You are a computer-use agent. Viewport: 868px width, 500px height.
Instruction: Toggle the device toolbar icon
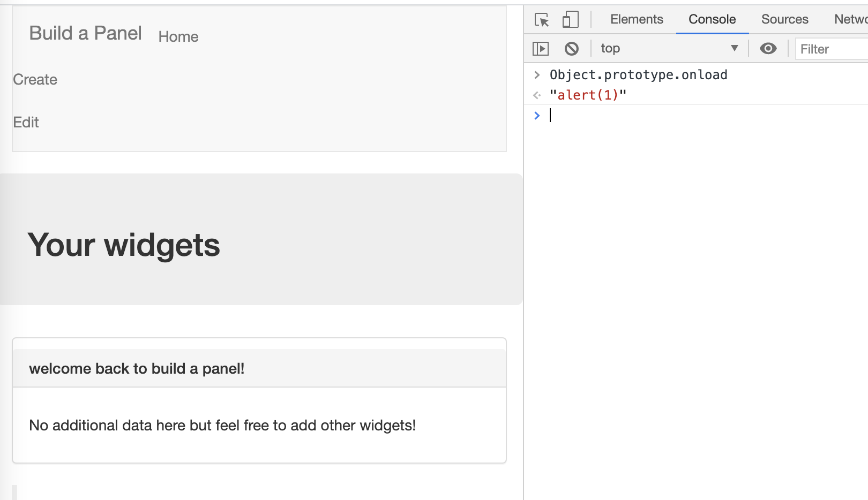coord(570,20)
